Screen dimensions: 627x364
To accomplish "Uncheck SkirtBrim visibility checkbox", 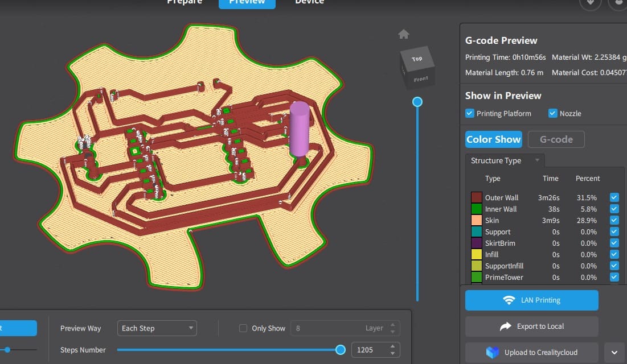I will [x=614, y=243].
